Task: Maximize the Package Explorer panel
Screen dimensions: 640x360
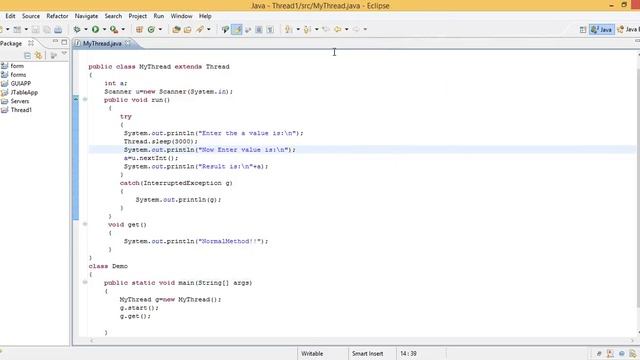Action: coord(64,42)
